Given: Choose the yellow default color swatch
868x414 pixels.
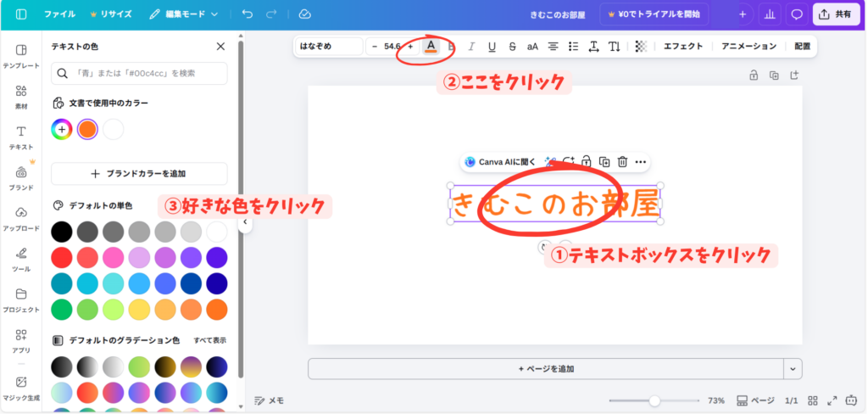Looking at the screenshot, I should (139, 310).
